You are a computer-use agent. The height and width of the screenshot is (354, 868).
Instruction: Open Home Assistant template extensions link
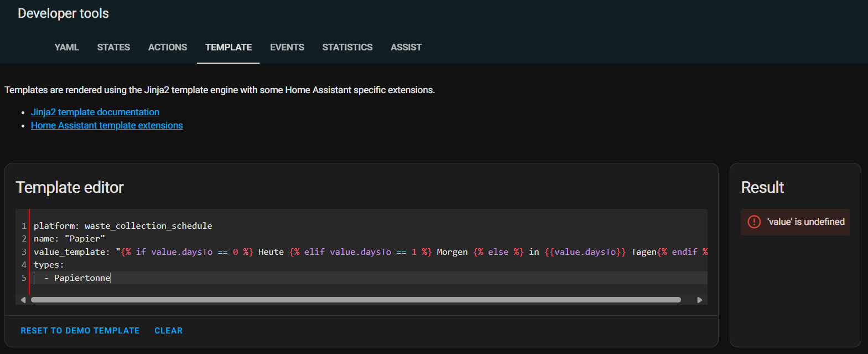[107, 126]
